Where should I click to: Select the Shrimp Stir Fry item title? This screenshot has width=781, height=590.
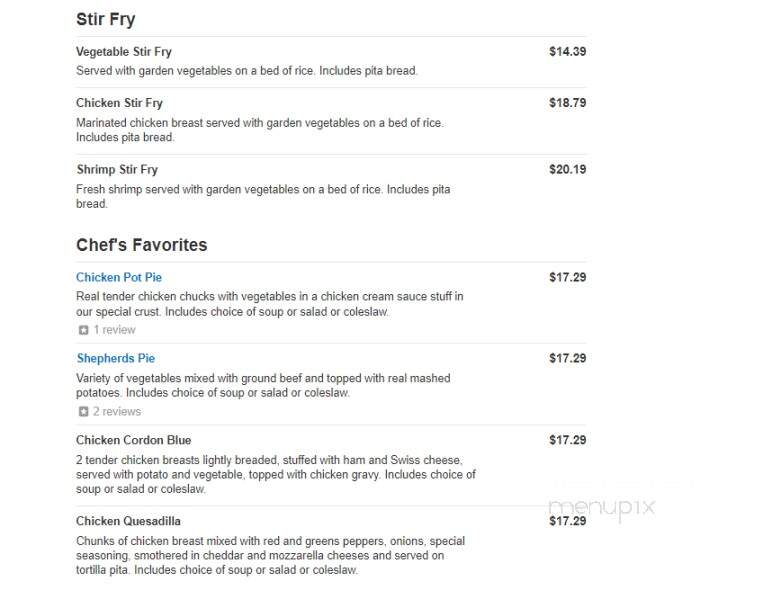pyautogui.click(x=117, y=170)
